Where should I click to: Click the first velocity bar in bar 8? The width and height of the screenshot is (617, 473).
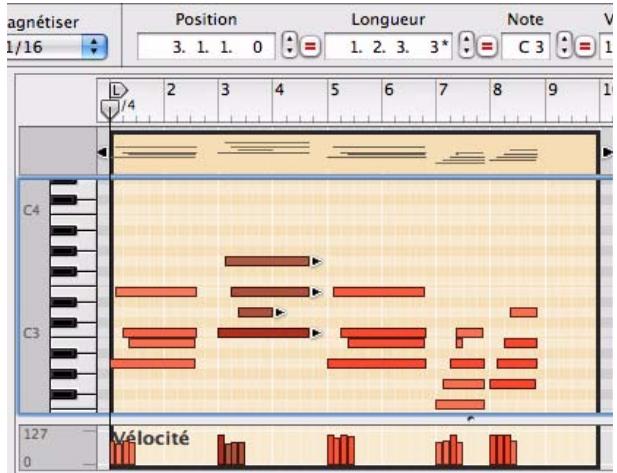pos(493,450)
